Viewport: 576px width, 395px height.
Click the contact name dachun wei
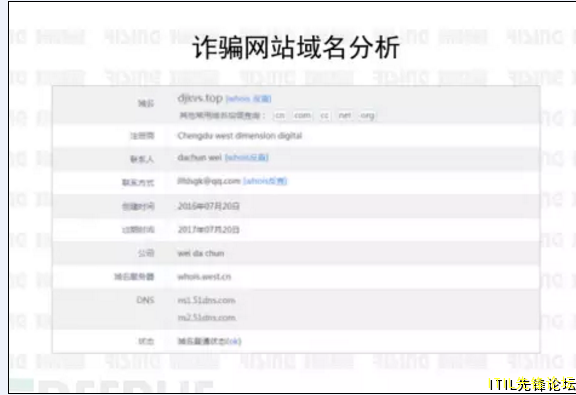coord(199,158)
